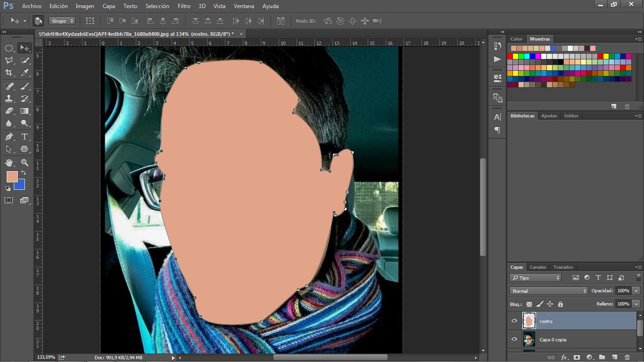Select the rostro layer thumbnail
The width and height of the screenshot is (644, 362).
click(529, 321)
